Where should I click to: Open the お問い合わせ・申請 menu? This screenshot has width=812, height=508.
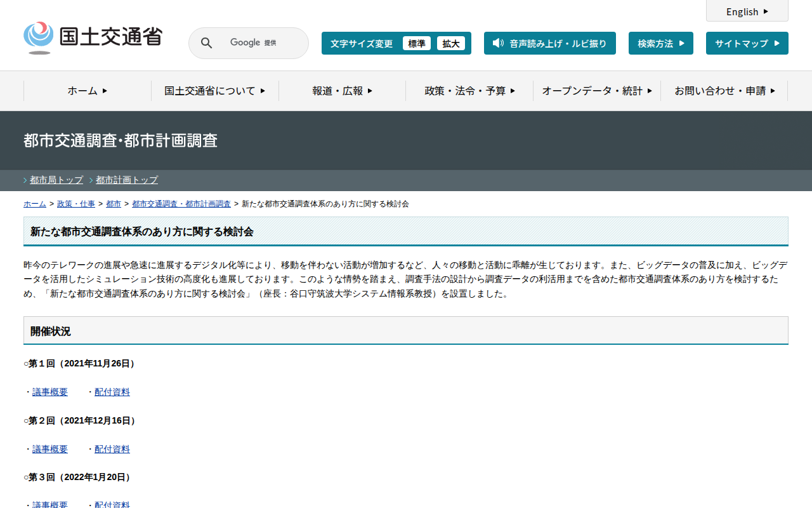pos(724,91)
